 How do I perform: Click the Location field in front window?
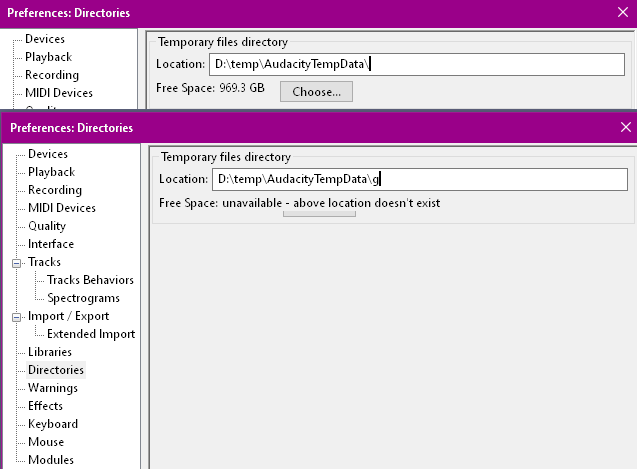click(420, 179)
